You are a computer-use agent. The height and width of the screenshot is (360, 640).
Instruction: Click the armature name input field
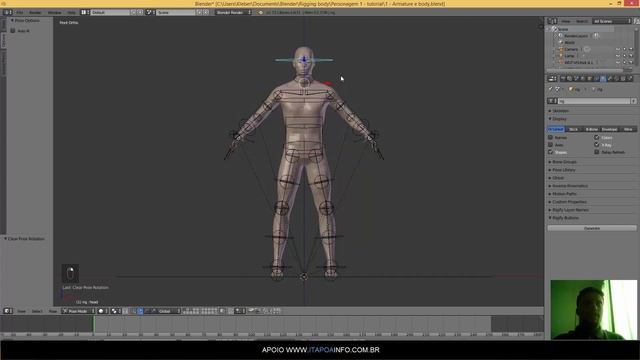click(594, 101)
